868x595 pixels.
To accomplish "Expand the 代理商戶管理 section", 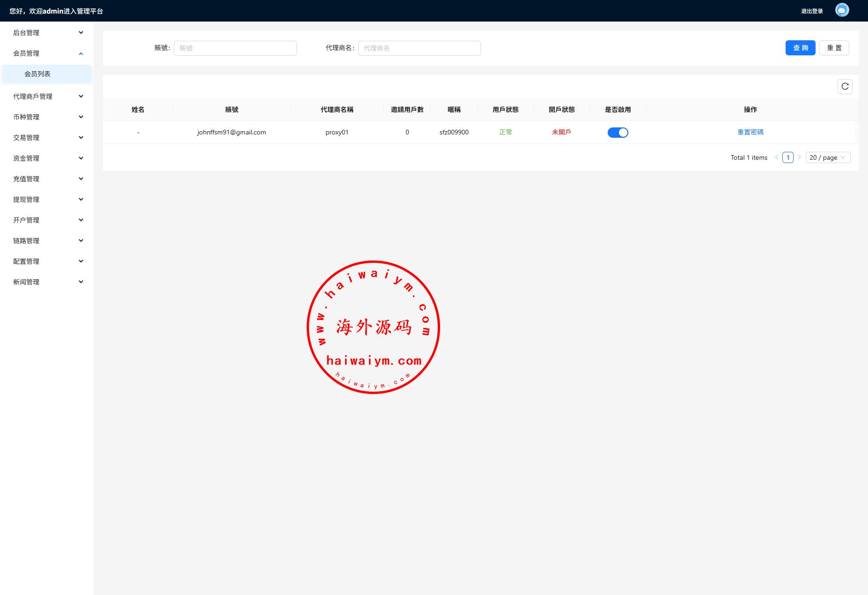I will [x=47, y=97].
